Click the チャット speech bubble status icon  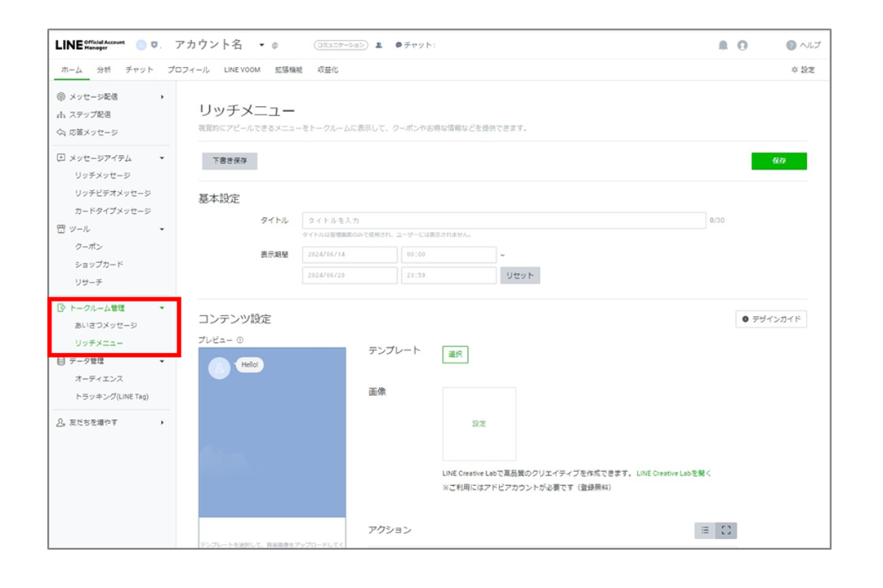coord(399,45)
